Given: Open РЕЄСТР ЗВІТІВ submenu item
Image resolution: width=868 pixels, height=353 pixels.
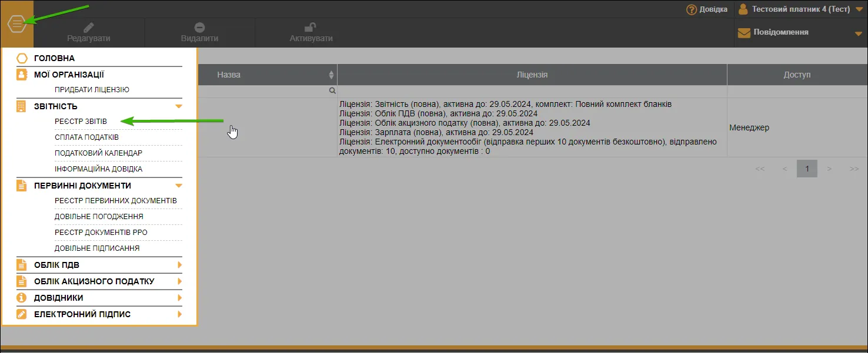Looking at the screenshot, I should tap(81, 121).
